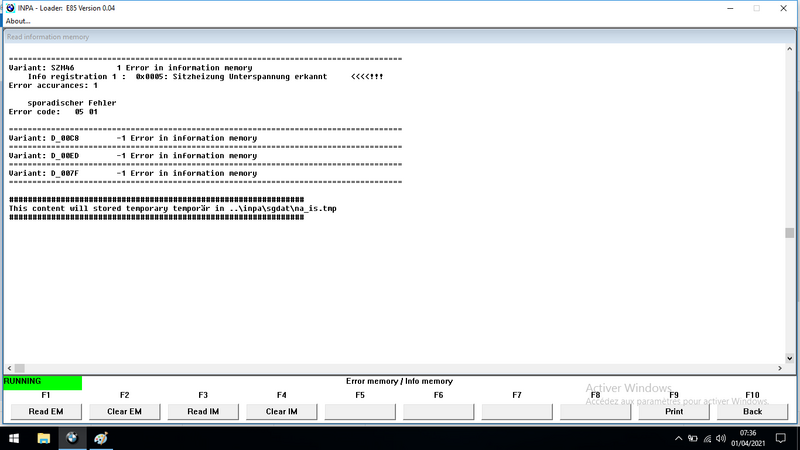Viewport: 800px width, 450px height.
Task: Click 'Variant: D_00ED' line
Action: (x=133, y=156)
